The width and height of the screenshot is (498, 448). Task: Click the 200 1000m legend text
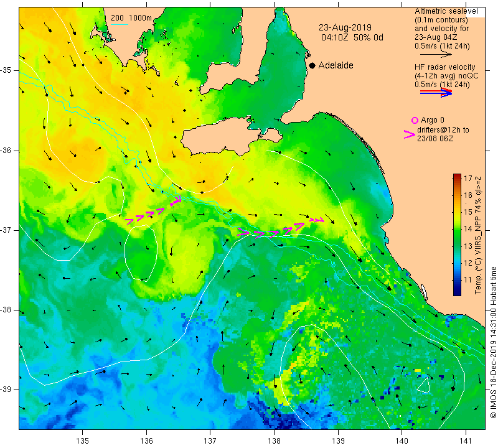[131, 18]
